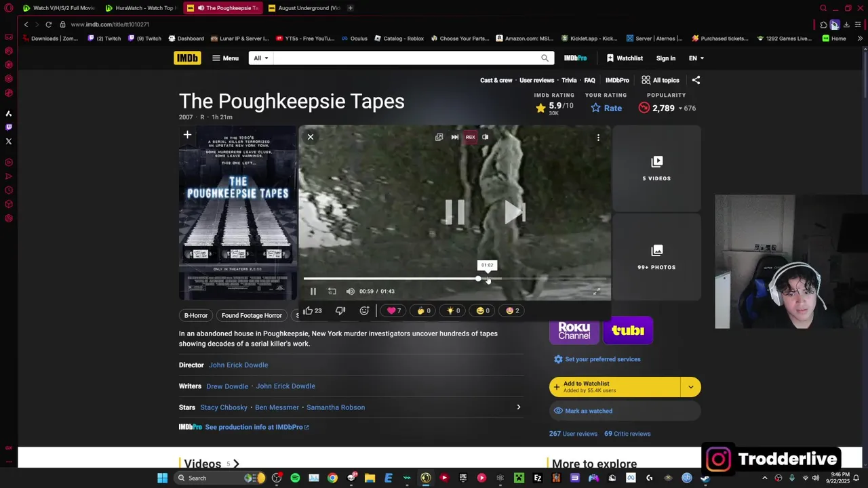Pause video using large center pause overlay
Screen dimensions: 868x488
point(455,212)
